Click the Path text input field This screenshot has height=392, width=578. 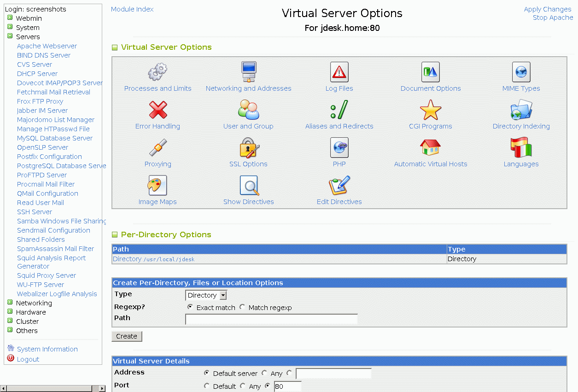point(271,319)
